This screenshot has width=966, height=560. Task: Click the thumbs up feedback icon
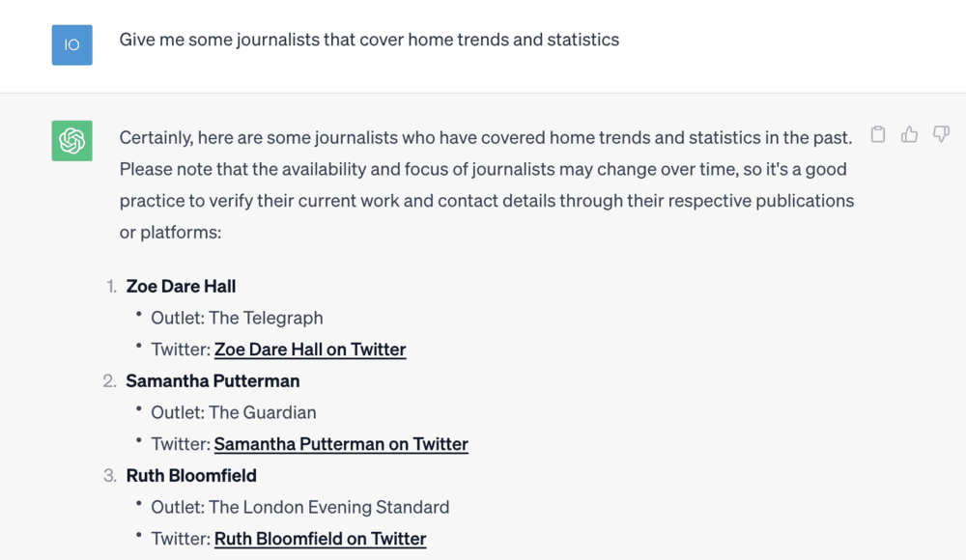pos(909,135)
